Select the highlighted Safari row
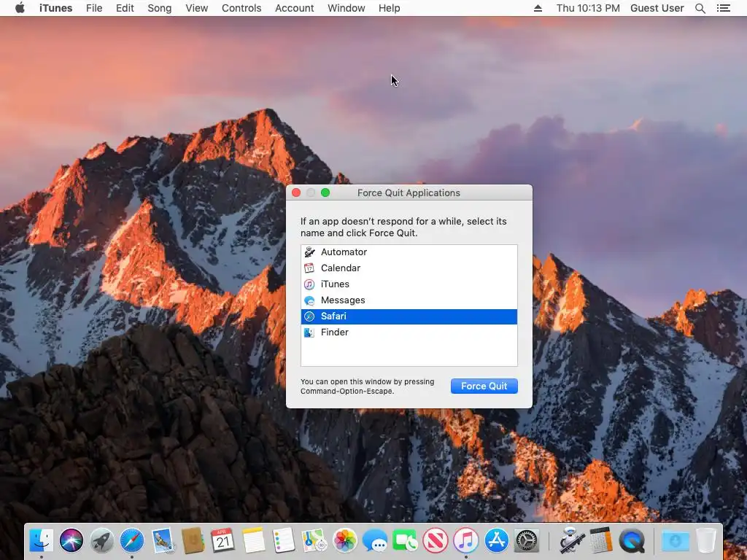The width and height of the screenshot is (747, 560). pyautogui.click(x=409, y=316)
